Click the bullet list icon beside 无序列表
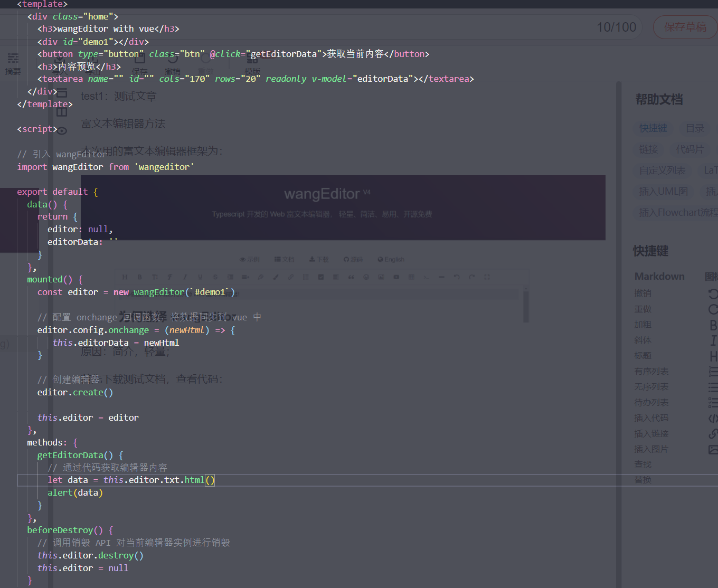Image resolution: width=718 pixels, height=588 pixels. click(x=713, y=387)
